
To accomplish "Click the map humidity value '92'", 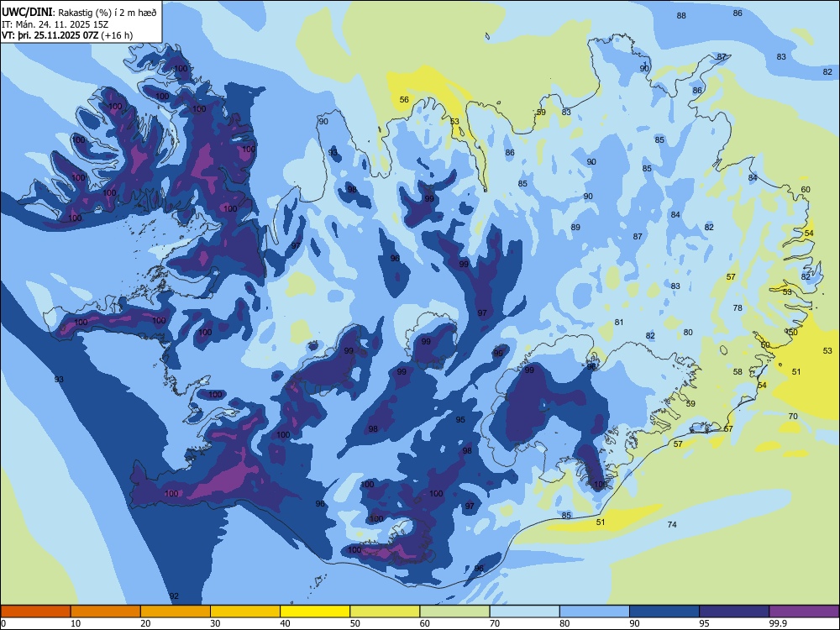I will 174,596.
